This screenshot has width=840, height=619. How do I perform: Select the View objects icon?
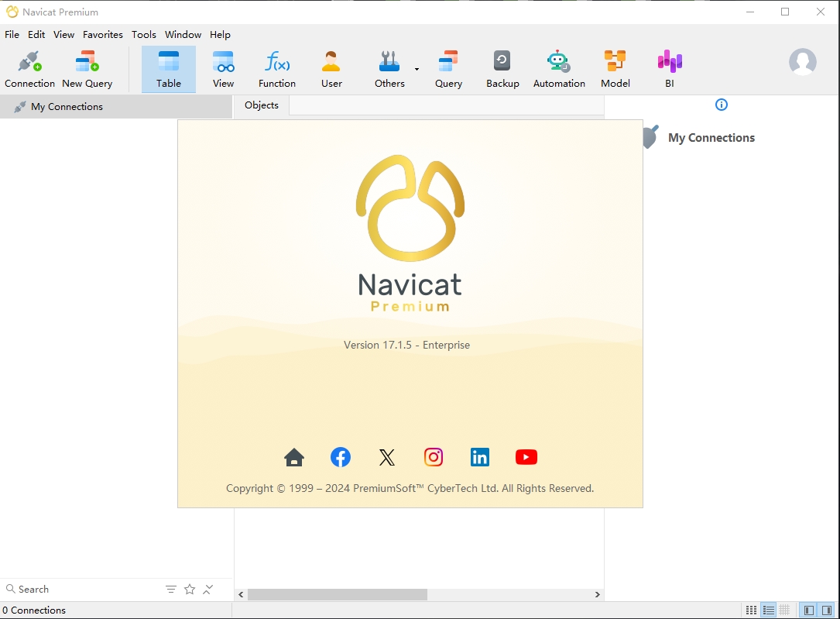click(223, 69)
